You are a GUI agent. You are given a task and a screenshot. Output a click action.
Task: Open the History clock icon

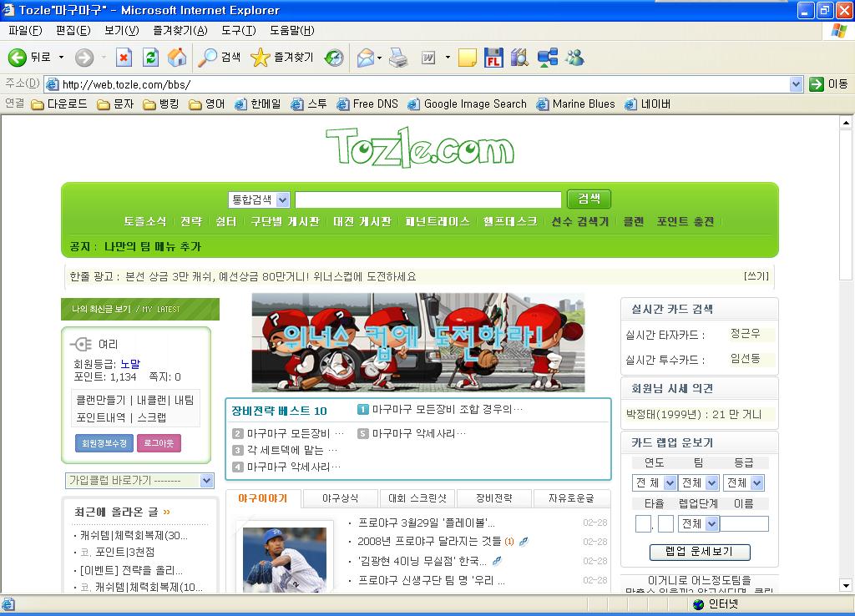click(x=334, y=58)
